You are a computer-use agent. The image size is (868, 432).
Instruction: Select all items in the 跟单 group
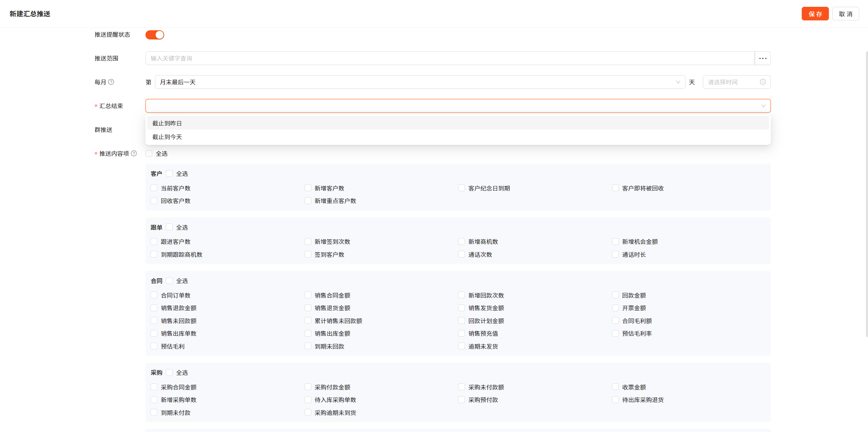coord(169,227)
